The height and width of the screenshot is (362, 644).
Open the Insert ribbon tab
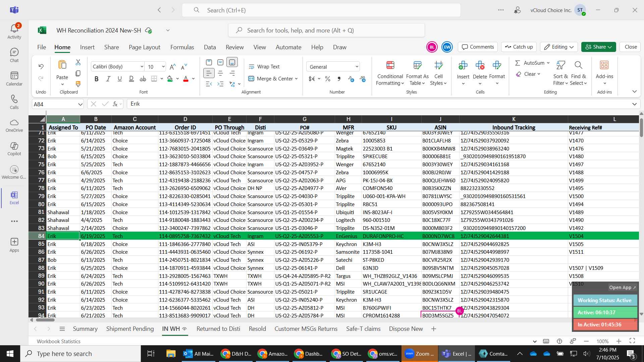point(87,47)
